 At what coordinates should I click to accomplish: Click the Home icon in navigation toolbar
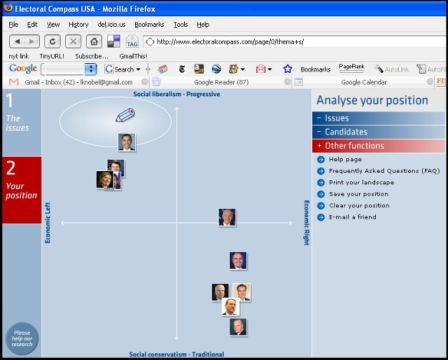pos(94,42)
